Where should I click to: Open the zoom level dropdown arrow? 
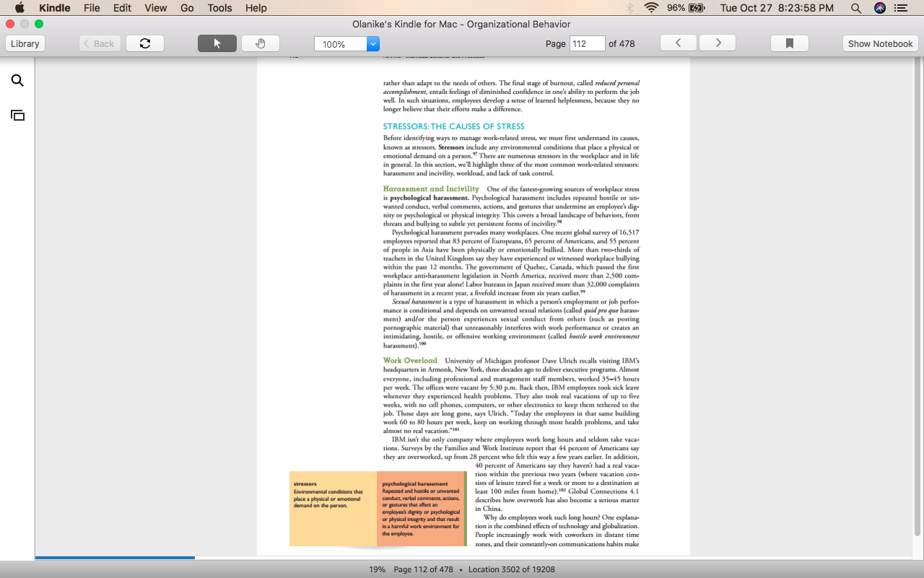[373, 44]
